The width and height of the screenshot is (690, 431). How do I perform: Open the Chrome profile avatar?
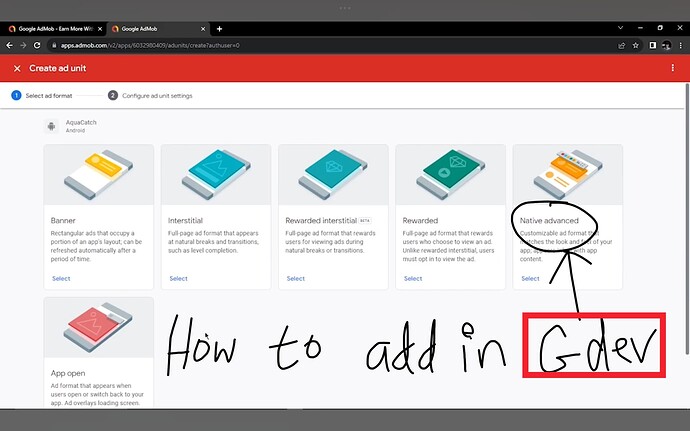pyautogui.click(x=667, y=45)
